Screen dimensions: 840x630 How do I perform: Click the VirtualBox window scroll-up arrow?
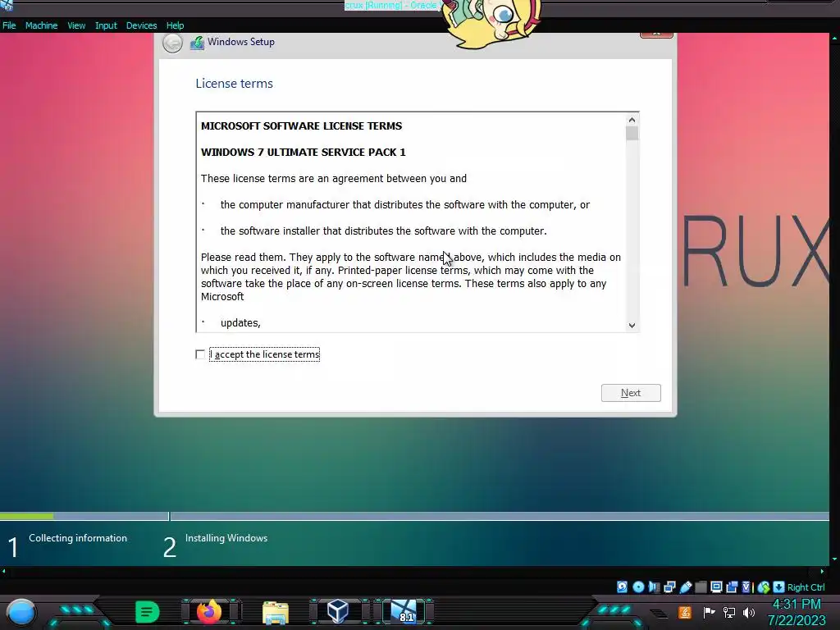[x=834, y=38]
